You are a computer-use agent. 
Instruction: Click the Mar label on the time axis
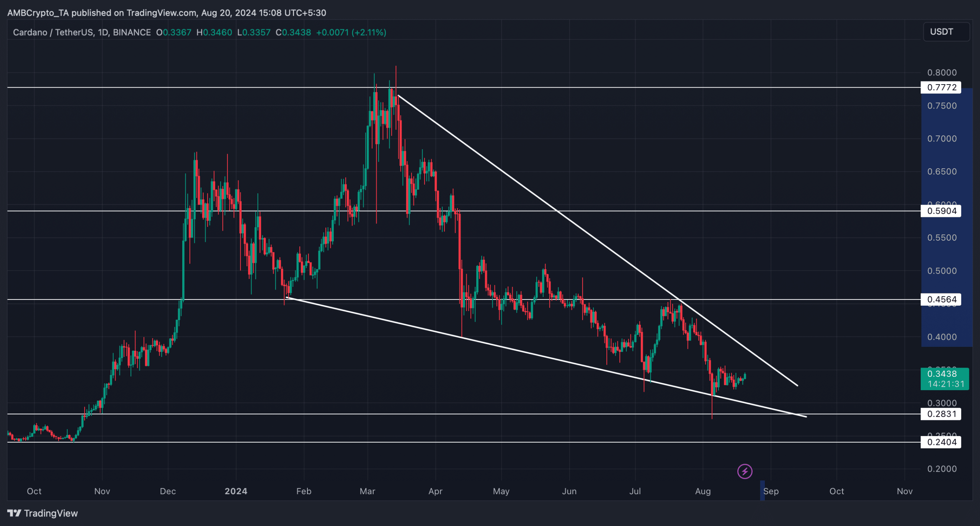(x=367, y=491)
